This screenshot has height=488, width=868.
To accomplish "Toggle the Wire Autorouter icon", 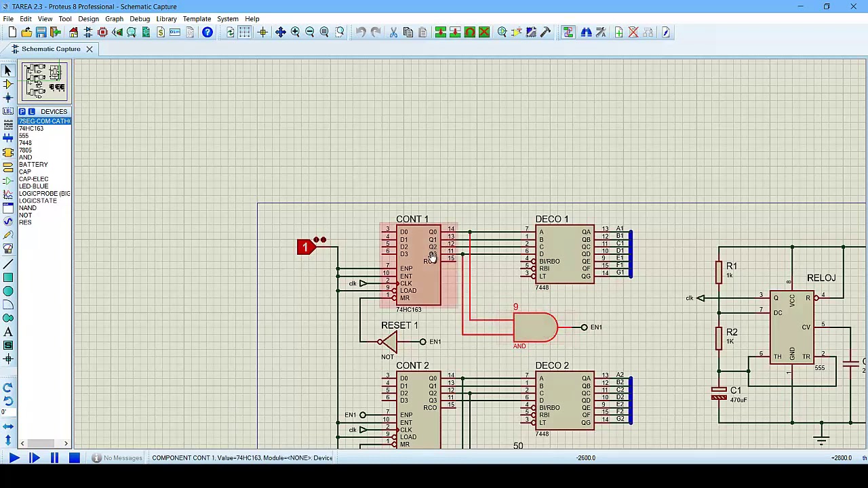I will 568,32.
